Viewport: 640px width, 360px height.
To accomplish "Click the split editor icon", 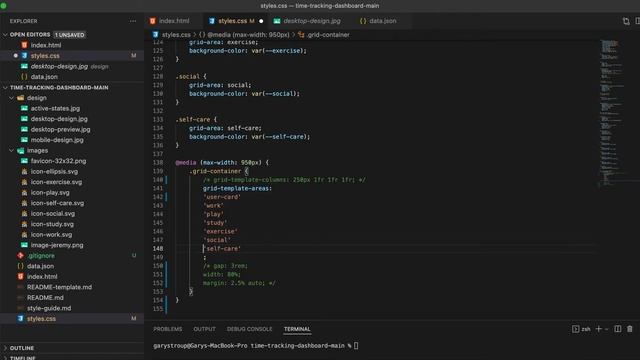I will click(638, 21).
